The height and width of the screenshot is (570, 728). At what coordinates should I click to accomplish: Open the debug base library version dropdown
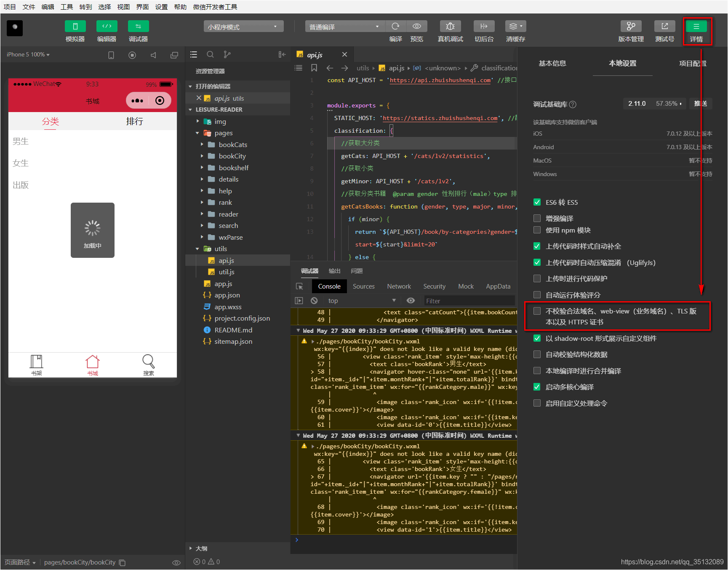655,104
